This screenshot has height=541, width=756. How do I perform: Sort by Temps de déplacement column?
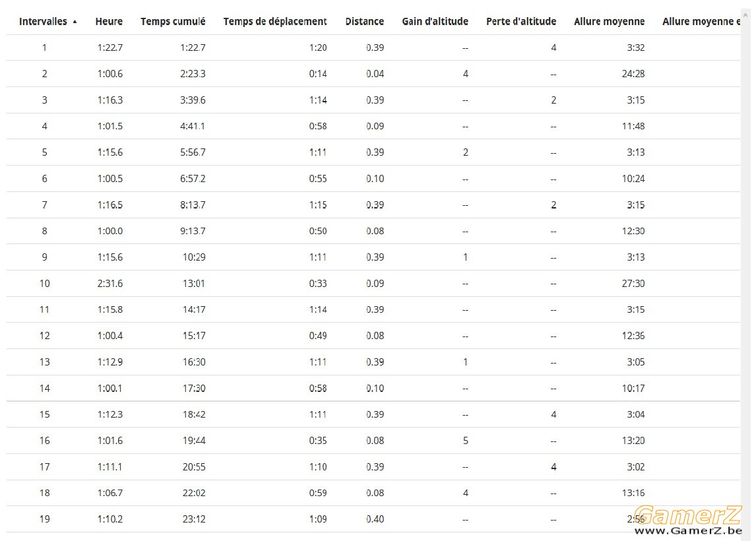click(x=275, y=22)
